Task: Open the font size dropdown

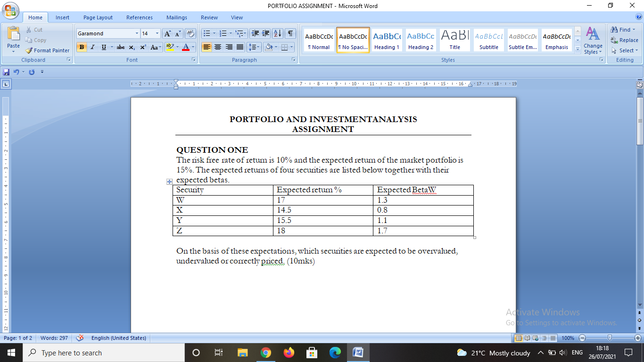Action: [x=157, y=33]
